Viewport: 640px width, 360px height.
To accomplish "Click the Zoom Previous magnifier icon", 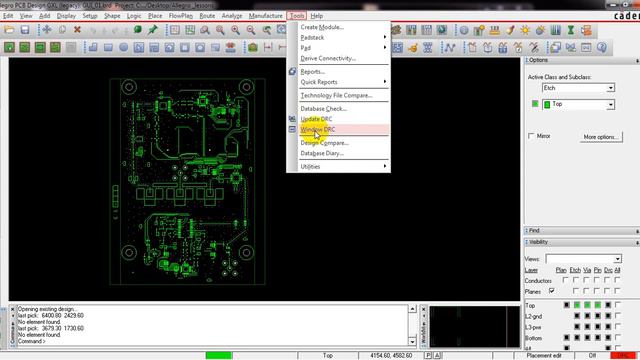I will click(266, 30).
